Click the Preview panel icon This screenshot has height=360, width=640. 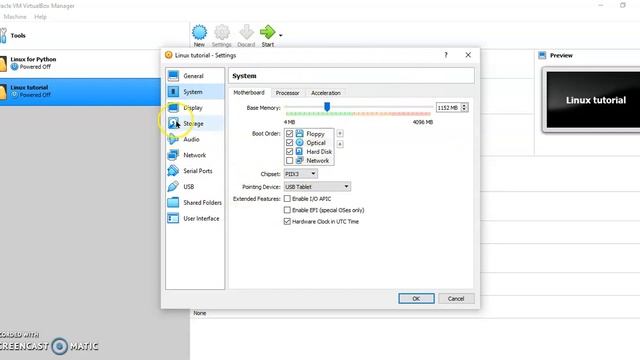[542, 55]
